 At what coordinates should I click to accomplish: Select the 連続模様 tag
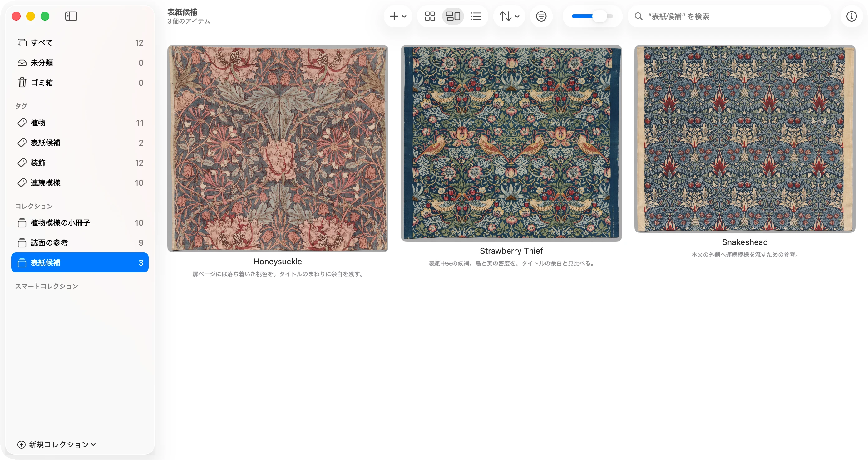80,183
